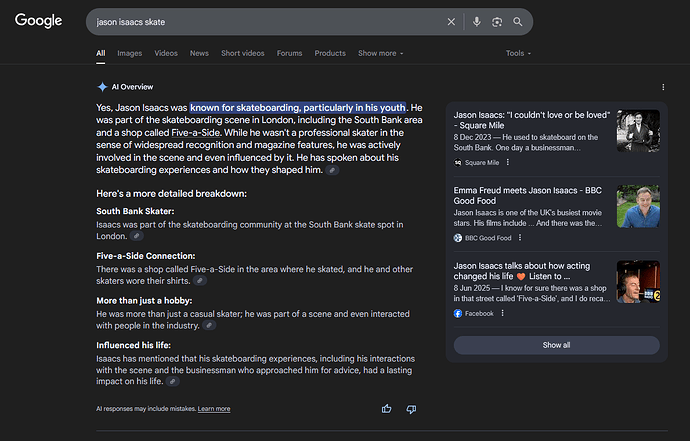Screen dimensions: 690x441
Task: Expand the Tools dropdown
Action: click(518, 53)
